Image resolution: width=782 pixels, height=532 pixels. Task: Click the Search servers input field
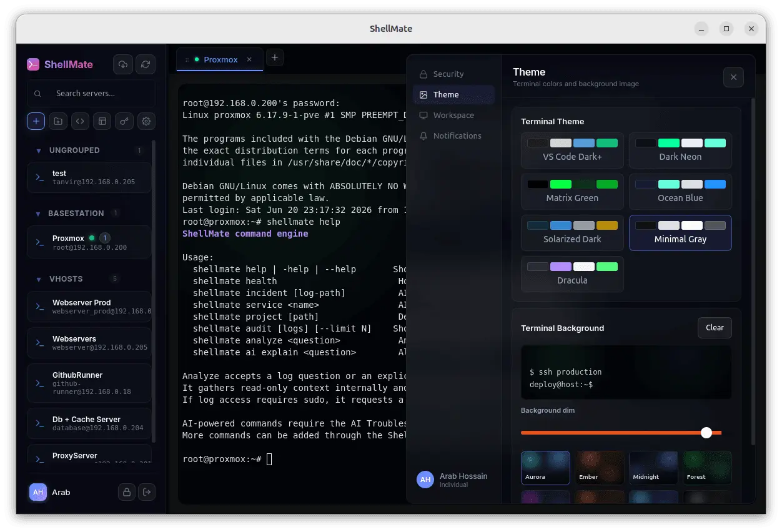coord(91,94)
